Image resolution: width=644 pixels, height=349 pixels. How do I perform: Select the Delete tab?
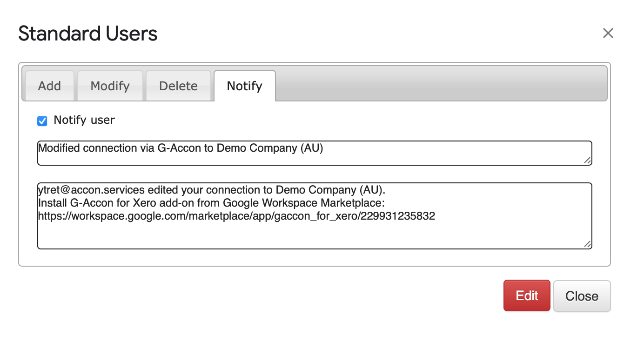tap(178, 86)
